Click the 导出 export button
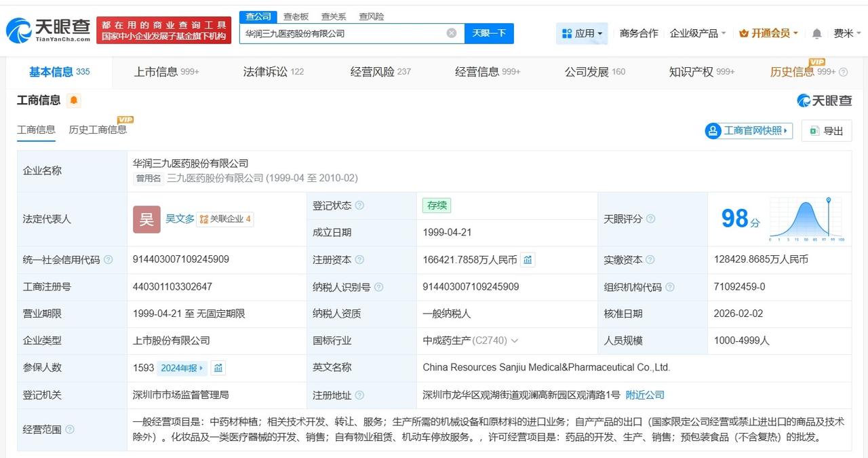This screenshot has width=868, height=458. pos(826,131)
